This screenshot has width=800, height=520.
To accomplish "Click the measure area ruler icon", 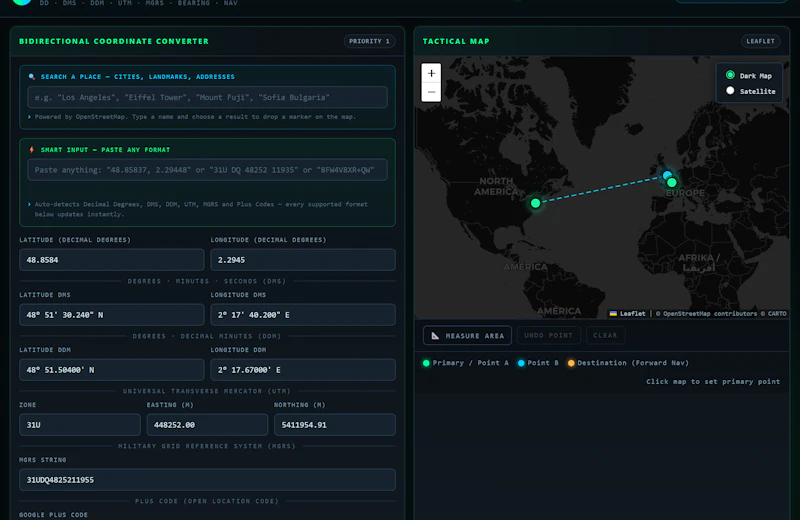I will click(x=435, y=335).
